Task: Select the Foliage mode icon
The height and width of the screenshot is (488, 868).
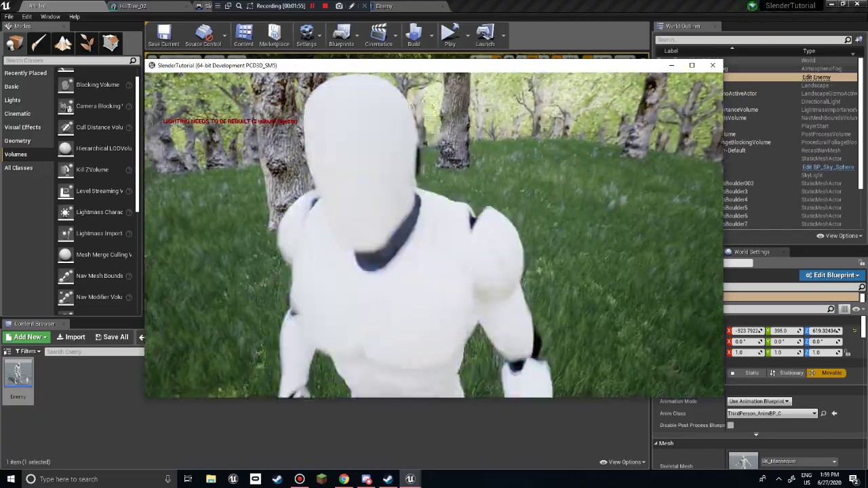Action: (x=87, y=43)
